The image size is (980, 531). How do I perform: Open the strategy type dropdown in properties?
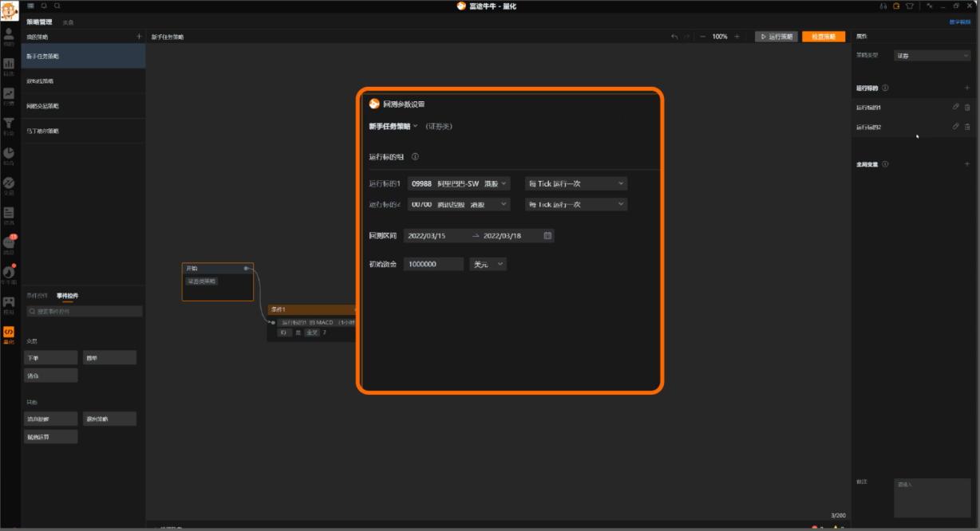pos(931,56)
